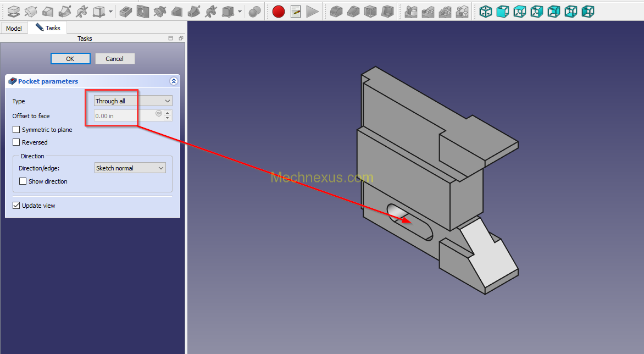Image resolution: width=644 pixels, height=354 pixels.
Task: Choose the Groove tool icon
Action: (160, 12)
